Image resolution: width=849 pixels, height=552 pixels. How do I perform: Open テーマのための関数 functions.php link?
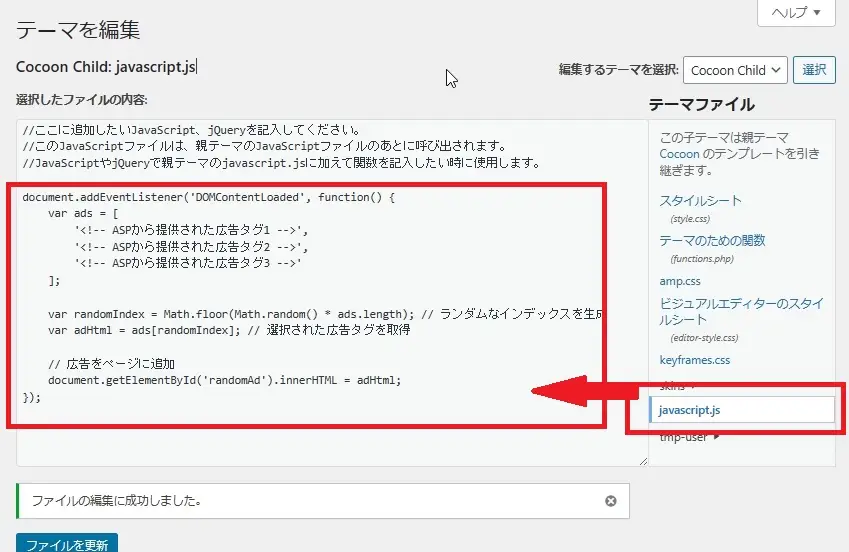click(x=712, y=241)
